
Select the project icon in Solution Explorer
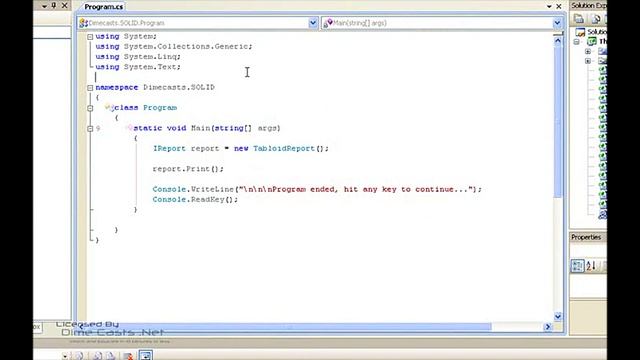coord(591,41)
